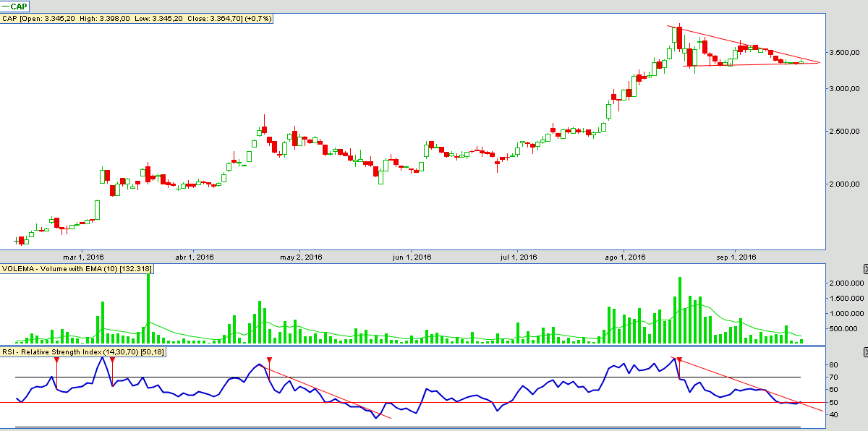The image size is (868, 431).
Task: Click the 'jun 1, 2016' date label
Action: click(412, 257)
